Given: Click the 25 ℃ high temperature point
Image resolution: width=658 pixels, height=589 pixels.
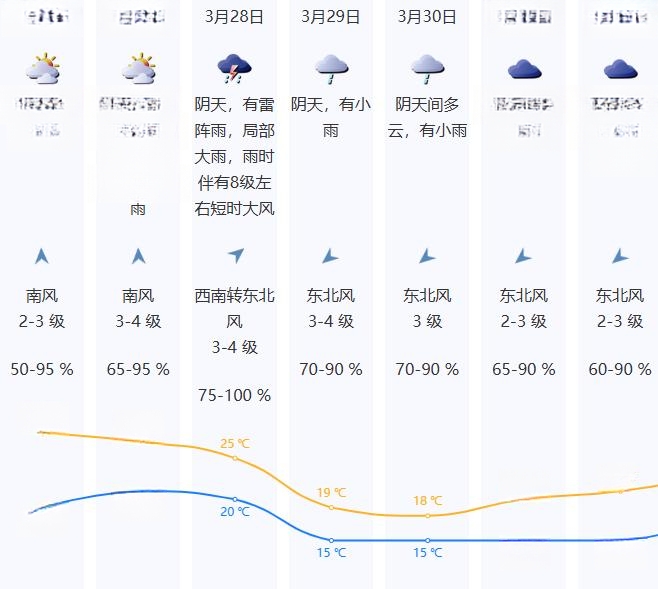Looking at the screenshot, I should 235,458.
